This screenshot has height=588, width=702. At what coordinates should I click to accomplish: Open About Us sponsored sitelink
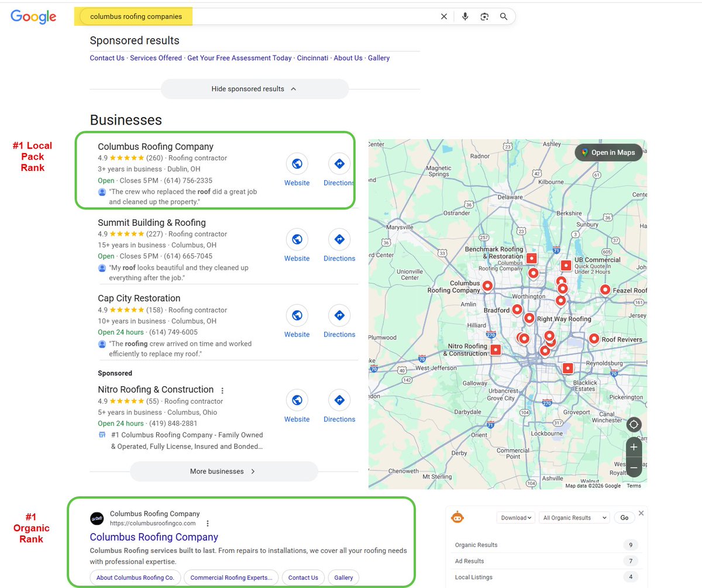pos(348,58)
